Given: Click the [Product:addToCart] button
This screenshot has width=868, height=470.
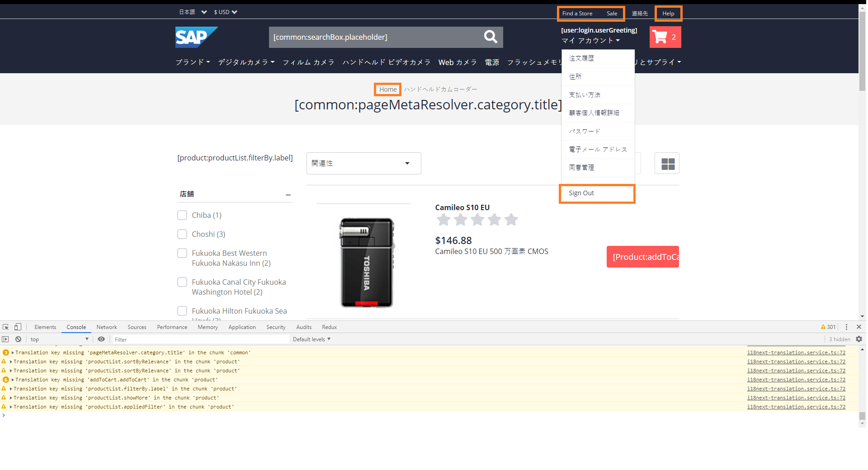Looking at the screenshot, I should pyautogui.click(x=643, y=257).
